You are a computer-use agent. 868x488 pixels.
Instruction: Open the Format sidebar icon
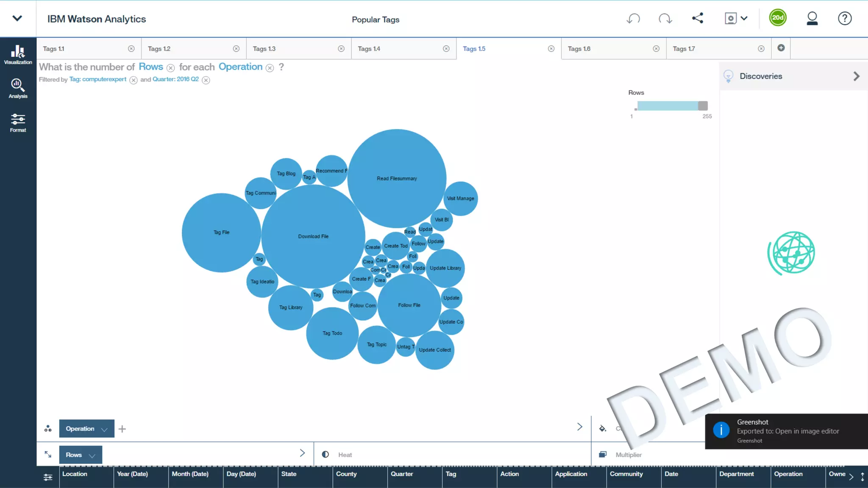tap(18, 122)
